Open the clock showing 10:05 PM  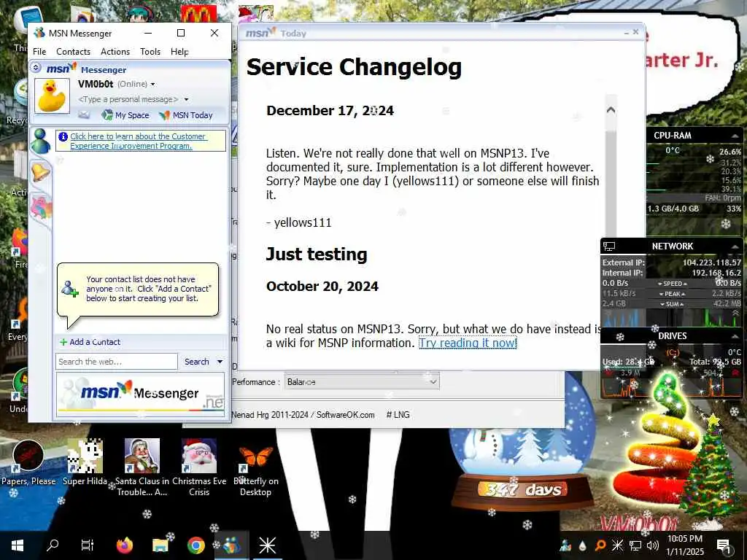pyautogui.click(x=685, y=545)
